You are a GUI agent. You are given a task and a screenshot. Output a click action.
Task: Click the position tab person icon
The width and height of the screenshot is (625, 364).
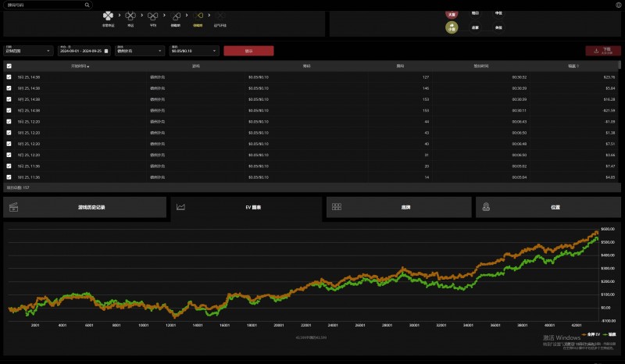[487, 207]
